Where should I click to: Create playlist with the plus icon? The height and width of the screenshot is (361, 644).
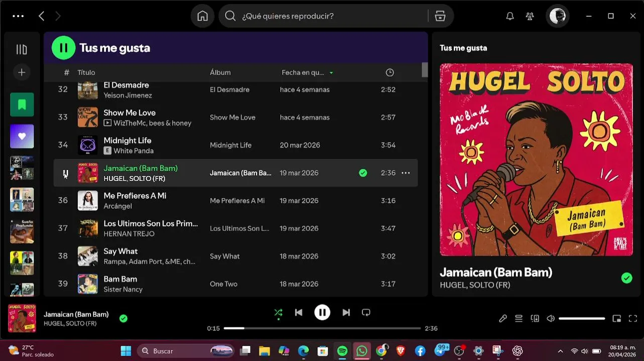click(x=22, y=72)
